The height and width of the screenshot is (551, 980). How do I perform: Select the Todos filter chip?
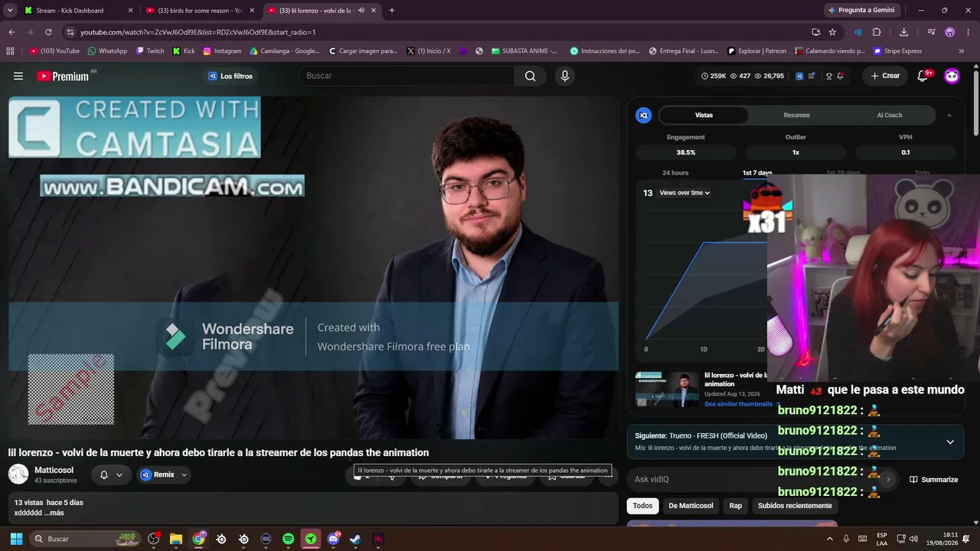click(x=643, y=506)
